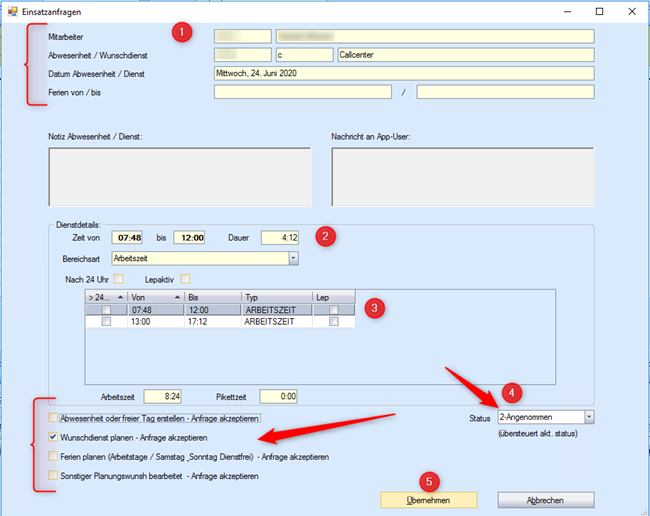Check 'Sonstiger Planungswunsch bearbeitet' option
This screenshot has height=516, width=650.
coord(54,476)
